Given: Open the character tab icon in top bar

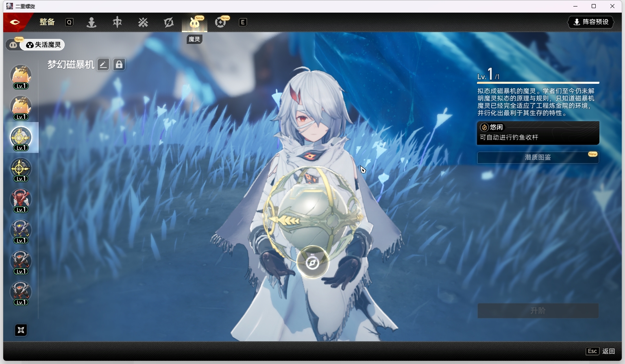Looking at the screenshot, I should point(91,22).
